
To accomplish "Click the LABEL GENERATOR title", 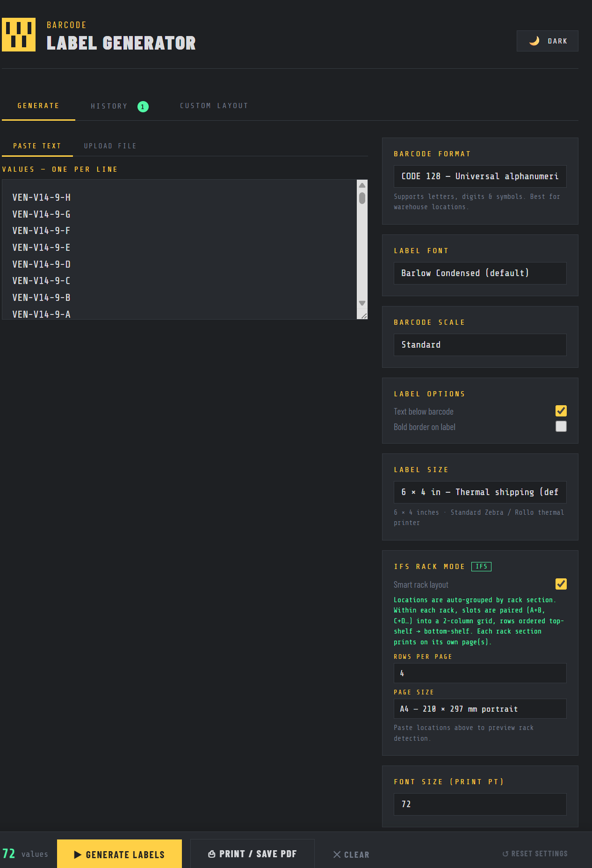I will click(x=121, y=43).
